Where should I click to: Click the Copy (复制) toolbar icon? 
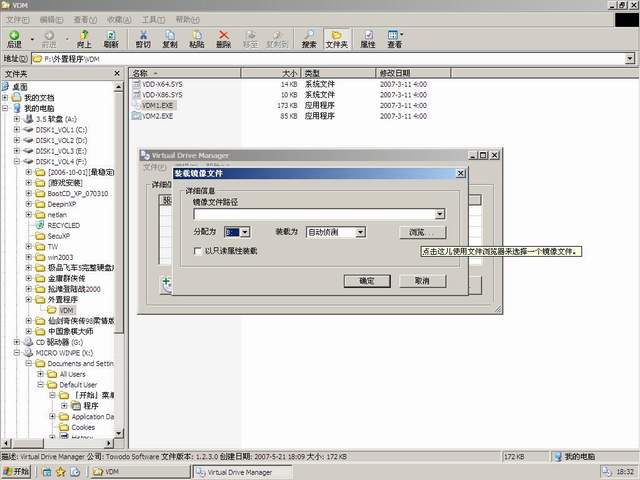click(x=170, y=38)
